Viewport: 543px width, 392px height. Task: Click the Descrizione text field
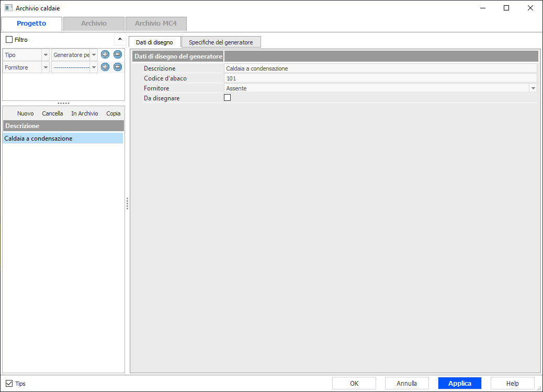tap(380, 68)
